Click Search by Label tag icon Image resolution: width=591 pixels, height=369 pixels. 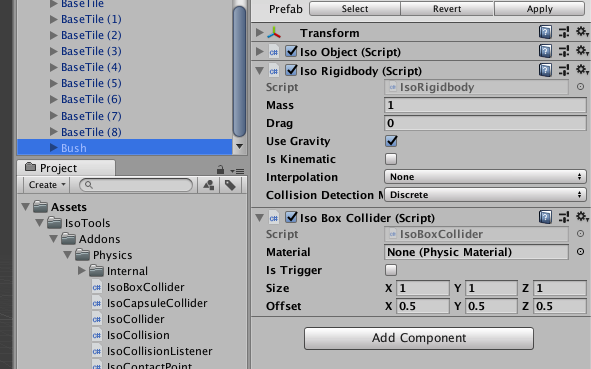coord(230,185)
